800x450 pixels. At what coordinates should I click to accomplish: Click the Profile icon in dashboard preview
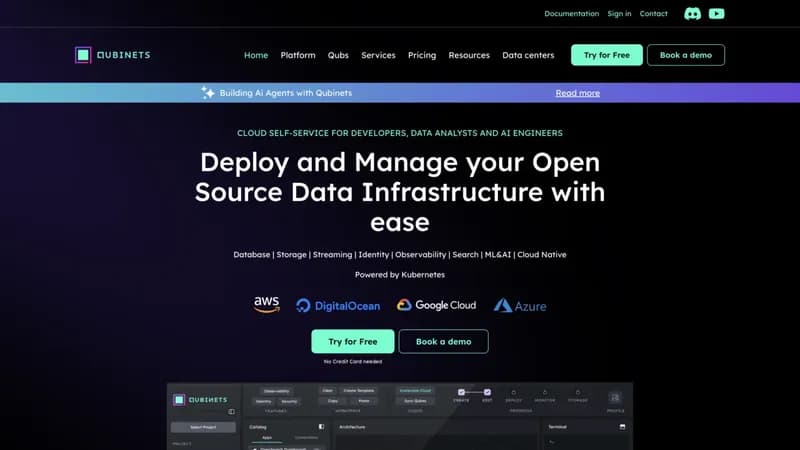click(615, 397)
